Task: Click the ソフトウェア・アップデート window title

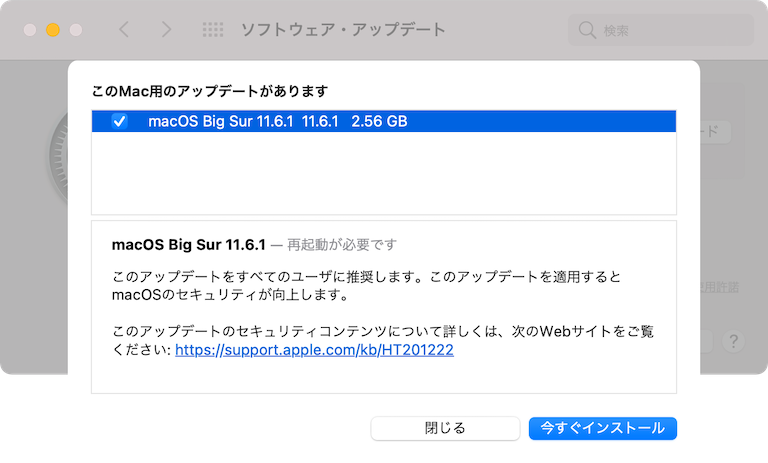Action: (343, 29)
